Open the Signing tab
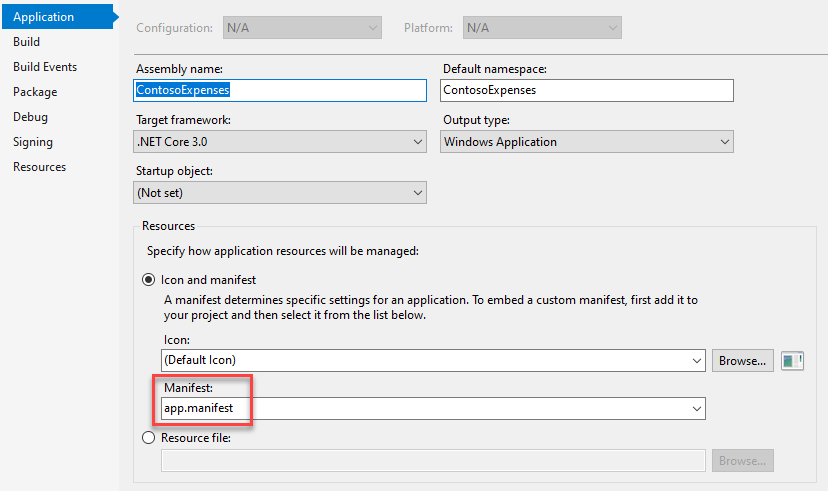Screen dimensions: 828x491 tap(33, 142)
